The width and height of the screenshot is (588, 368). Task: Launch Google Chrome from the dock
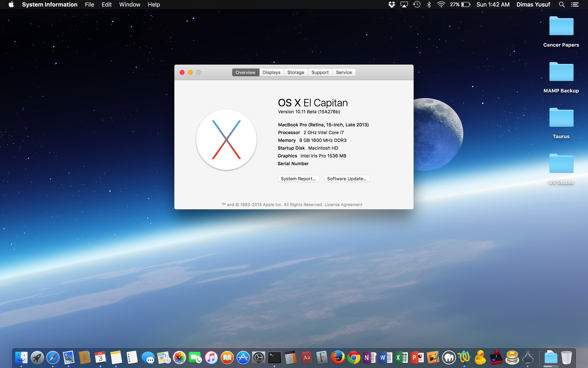[x=354, y=358]
